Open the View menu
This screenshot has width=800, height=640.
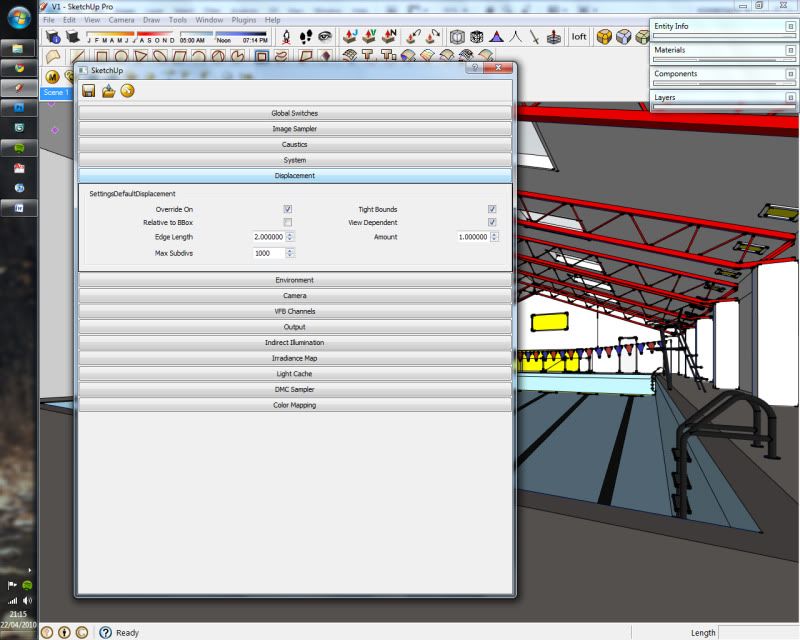click(x=92, y=20)
